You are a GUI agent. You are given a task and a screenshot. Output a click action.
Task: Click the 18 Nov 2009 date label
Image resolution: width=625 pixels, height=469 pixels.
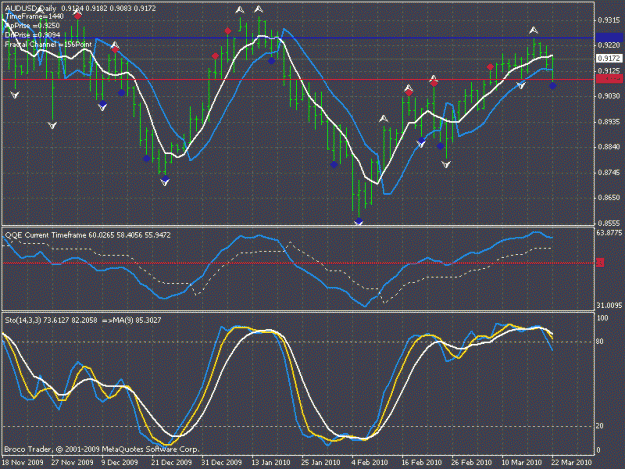coord(22,462)
